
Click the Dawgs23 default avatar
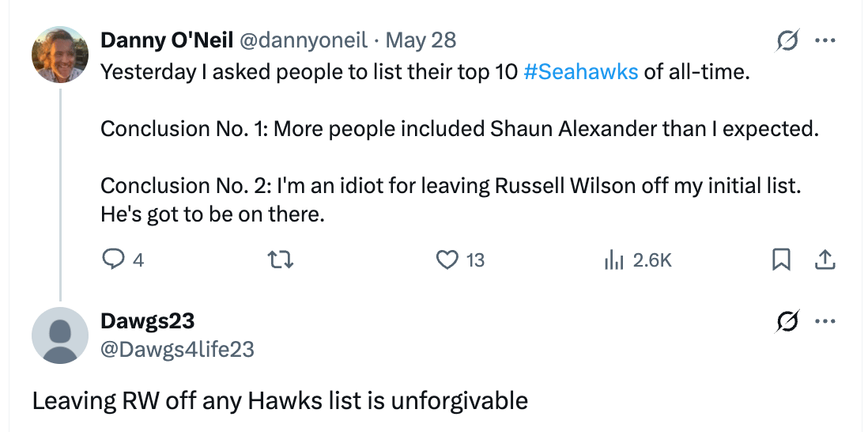59,335
